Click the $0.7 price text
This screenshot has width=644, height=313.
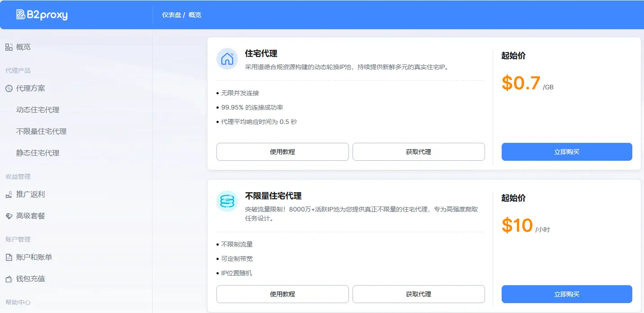521,83
